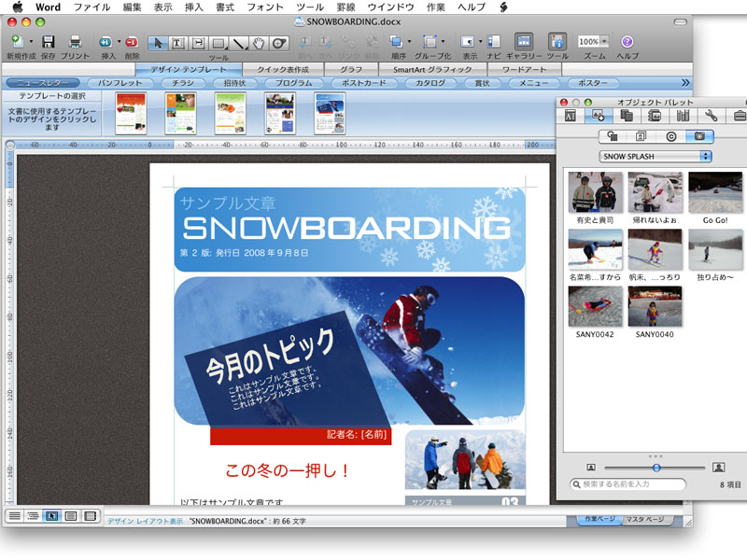Switch to the グラフ tab

(x=351, y=69)
